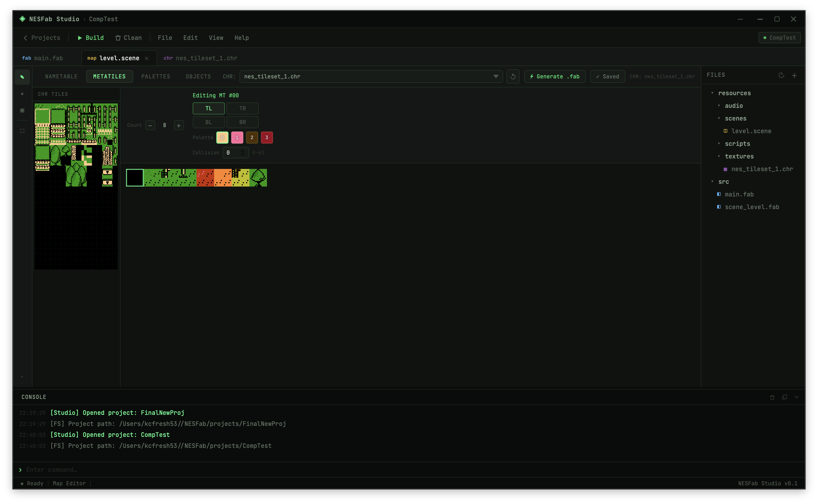Switch to the PALETTES tab
Viewport: 818px width, 504px height.
click(x=156, y=77)
